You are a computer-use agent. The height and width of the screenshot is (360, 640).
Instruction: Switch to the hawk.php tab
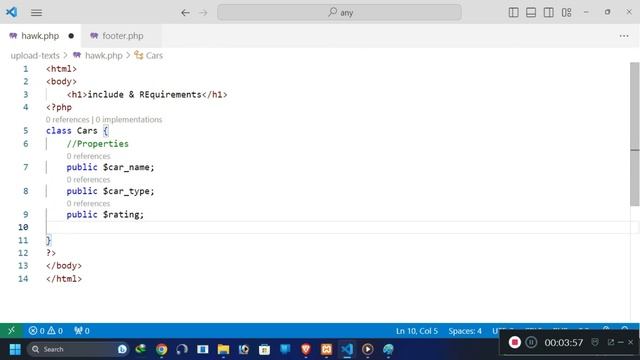click(40, 36)
